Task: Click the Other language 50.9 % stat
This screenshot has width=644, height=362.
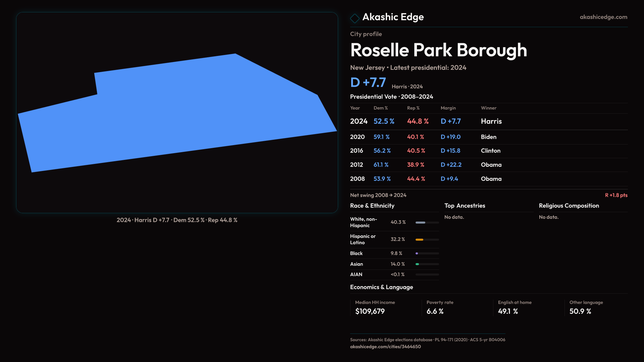Action: pyautogui.click(x=580, y=311)
